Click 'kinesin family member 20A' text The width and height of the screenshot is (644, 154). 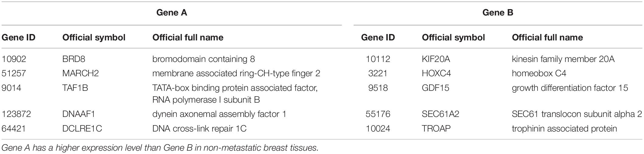click(x=563, y=59)
